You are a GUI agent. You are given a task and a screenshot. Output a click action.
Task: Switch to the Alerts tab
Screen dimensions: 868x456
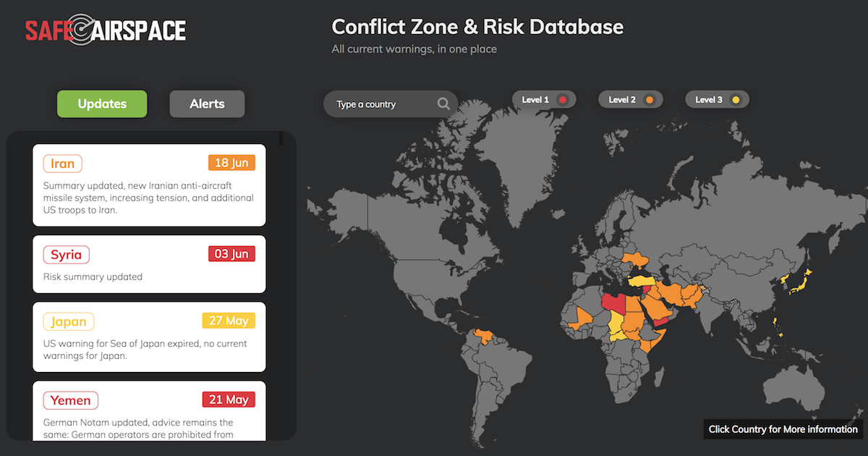tap(207, 104)
